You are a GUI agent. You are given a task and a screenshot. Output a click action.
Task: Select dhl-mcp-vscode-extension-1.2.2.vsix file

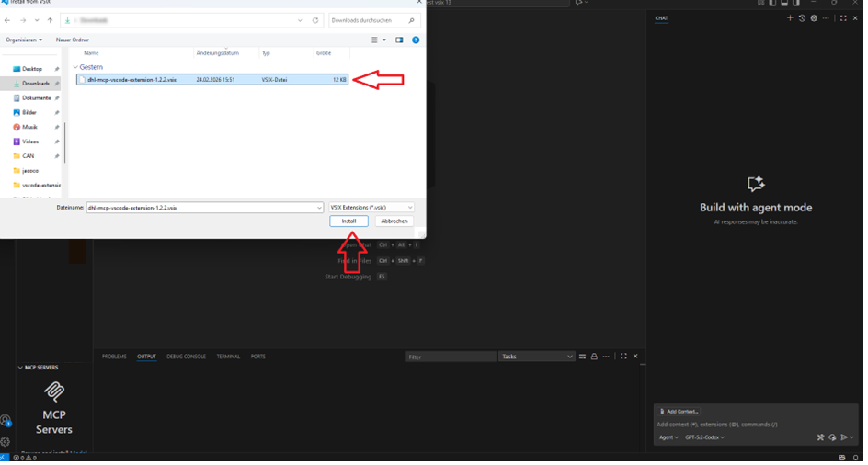131,80
